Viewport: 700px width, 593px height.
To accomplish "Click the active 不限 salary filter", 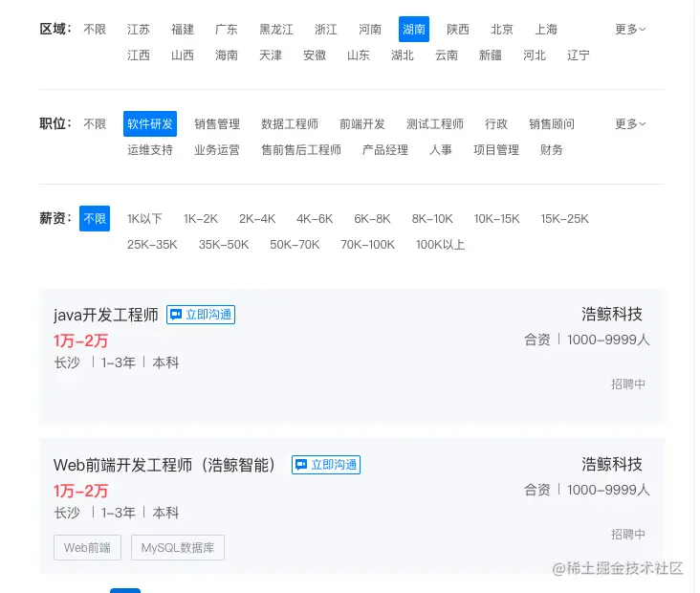I will (x=95, y=218).
